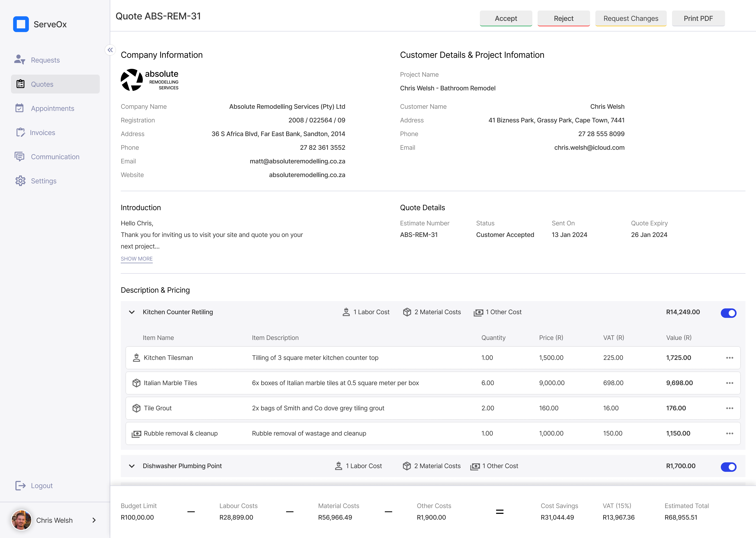Click box icon beside Tile Grout

[x=136, y=408]
